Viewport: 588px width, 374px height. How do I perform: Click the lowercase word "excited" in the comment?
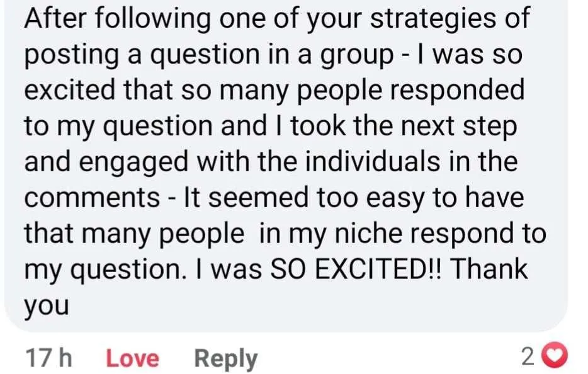click(x=70, y=90)
